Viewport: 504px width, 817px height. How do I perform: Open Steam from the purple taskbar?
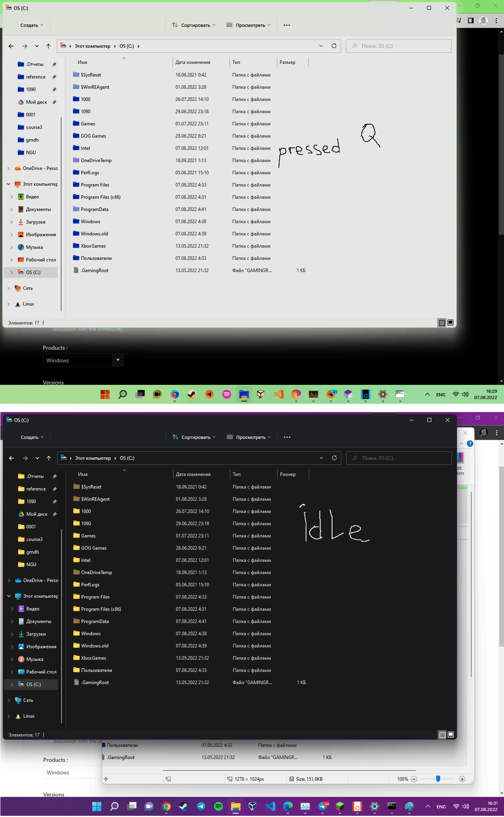click(x=183, y=806)
